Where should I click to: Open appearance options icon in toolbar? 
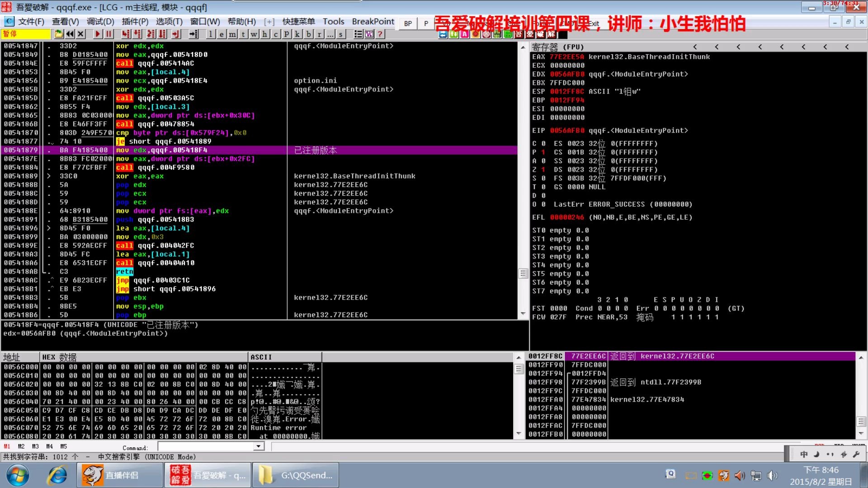(x=369, y=34)
